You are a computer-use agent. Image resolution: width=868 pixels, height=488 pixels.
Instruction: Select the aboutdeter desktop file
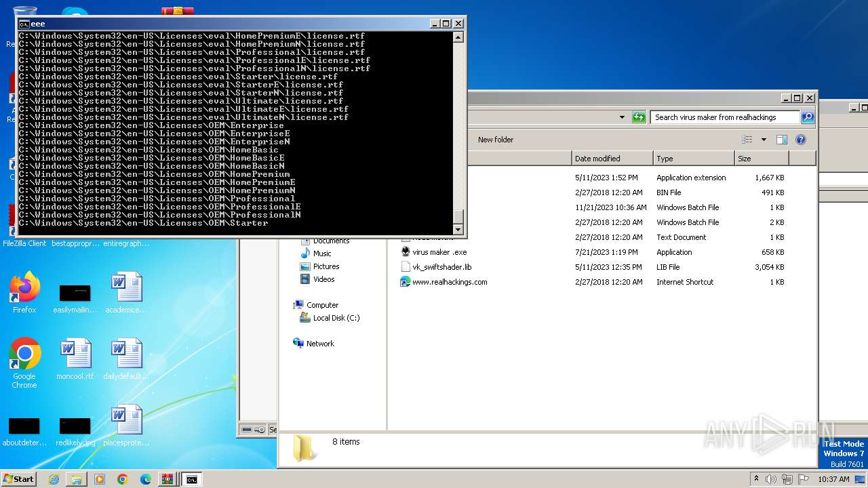tap(24, 431)
